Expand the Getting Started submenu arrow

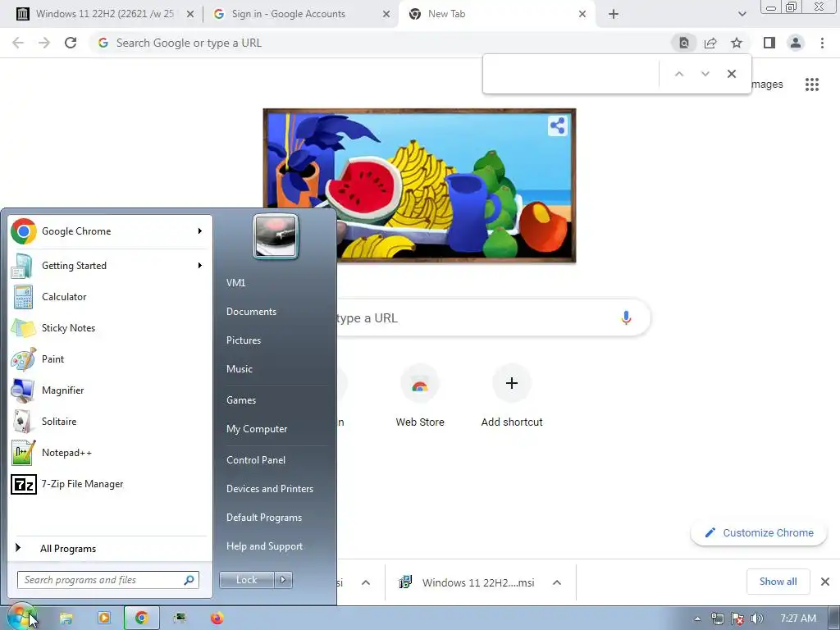tap(200, 266)
